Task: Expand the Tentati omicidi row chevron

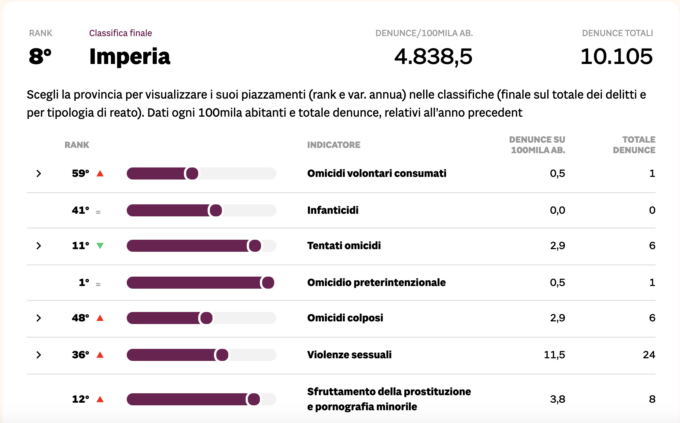Action: 39,246
